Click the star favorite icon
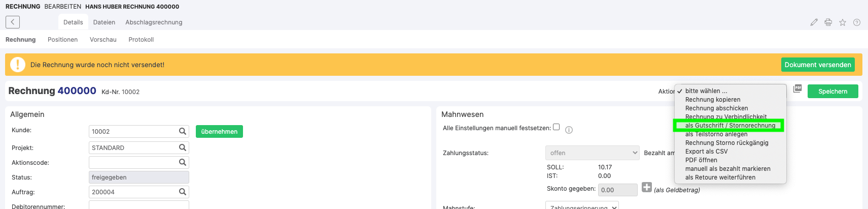Viewport: 868px width, 209px height. tap(842, 22)
